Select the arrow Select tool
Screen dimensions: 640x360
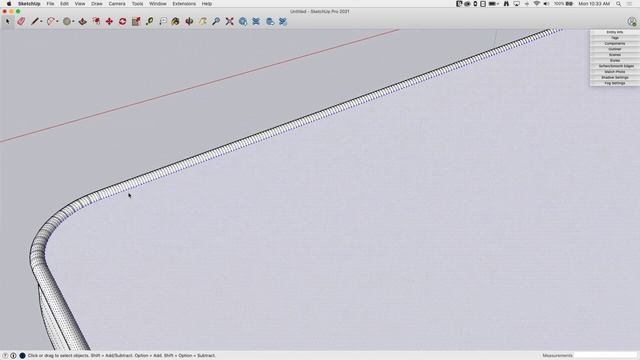click(x=8, y=21)
